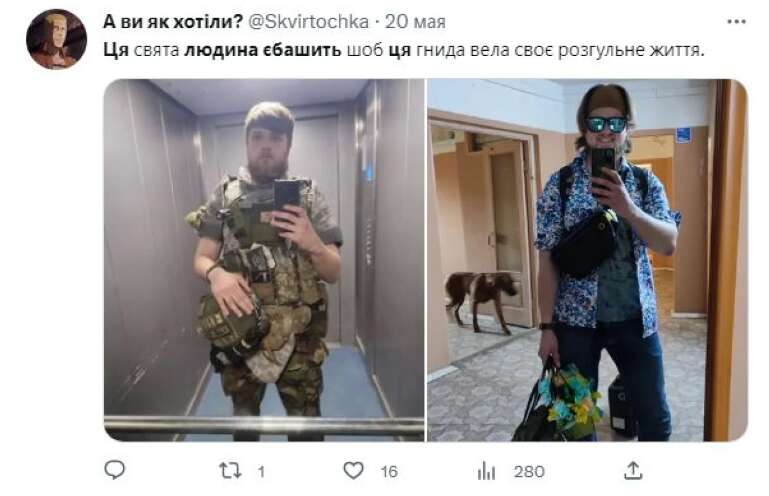The image size is (769, 496).
Task: Open the author's round profile avatar
Action: [56, 39]
